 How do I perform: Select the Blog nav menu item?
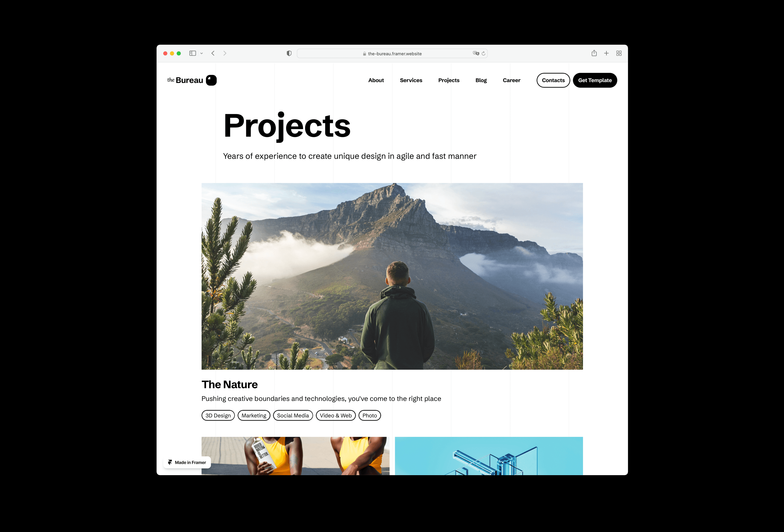tap(481, 80)
